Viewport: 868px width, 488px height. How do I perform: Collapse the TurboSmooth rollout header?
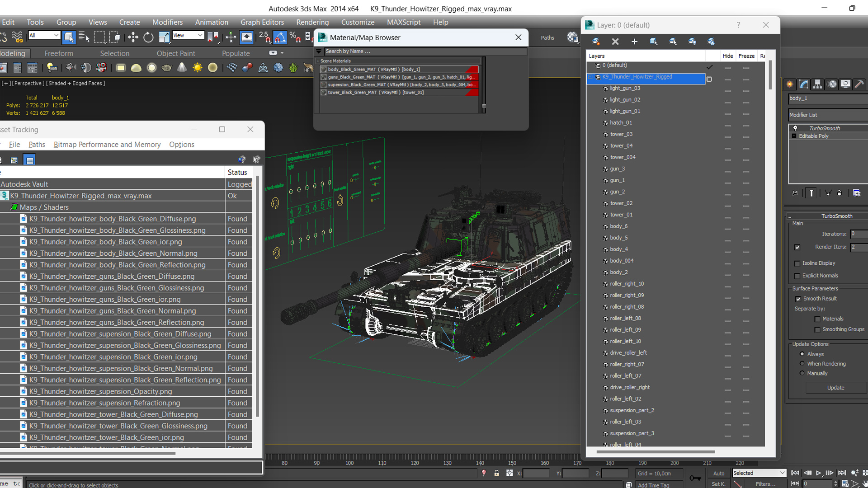pyautogui.click(x=827, y=216)
